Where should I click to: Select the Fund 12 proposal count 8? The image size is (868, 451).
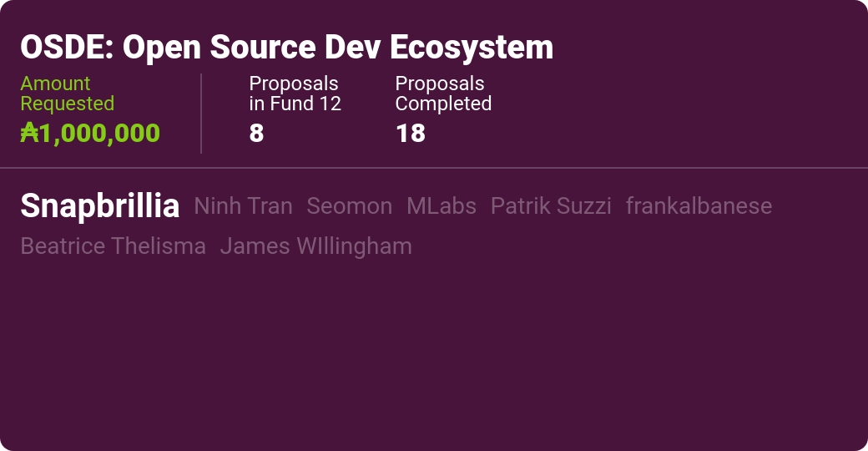pyautogui.click(x=256, y=133)
